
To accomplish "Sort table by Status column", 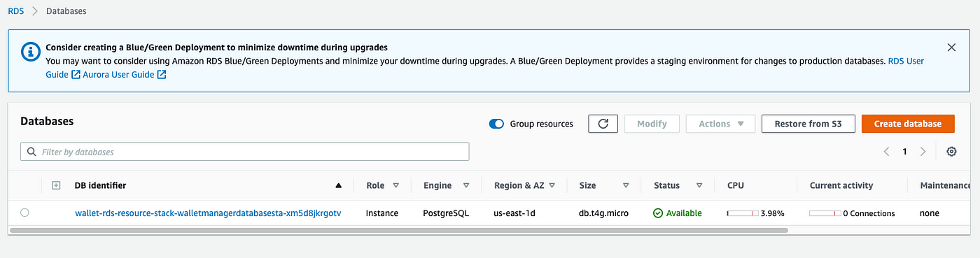I will click(678, 185).
